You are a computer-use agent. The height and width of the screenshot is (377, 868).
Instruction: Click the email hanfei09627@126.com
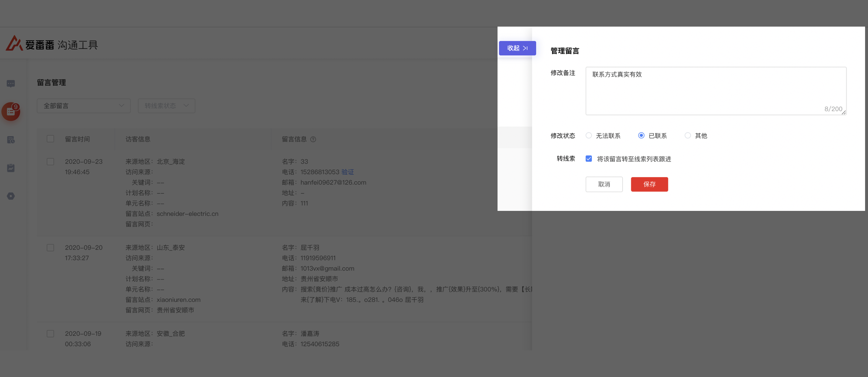pos(333,182)
